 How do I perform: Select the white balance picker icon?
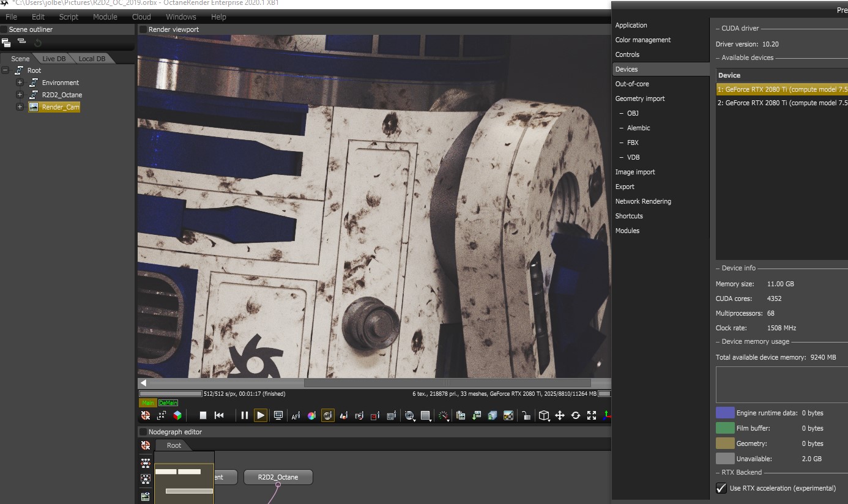click(311, 416)
